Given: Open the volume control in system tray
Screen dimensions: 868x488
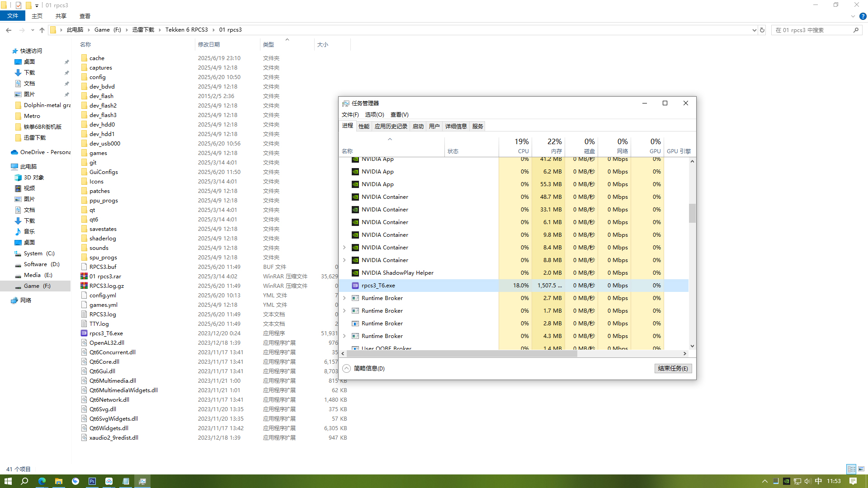Looking at the screenshot, I should (x=808, y=481).
